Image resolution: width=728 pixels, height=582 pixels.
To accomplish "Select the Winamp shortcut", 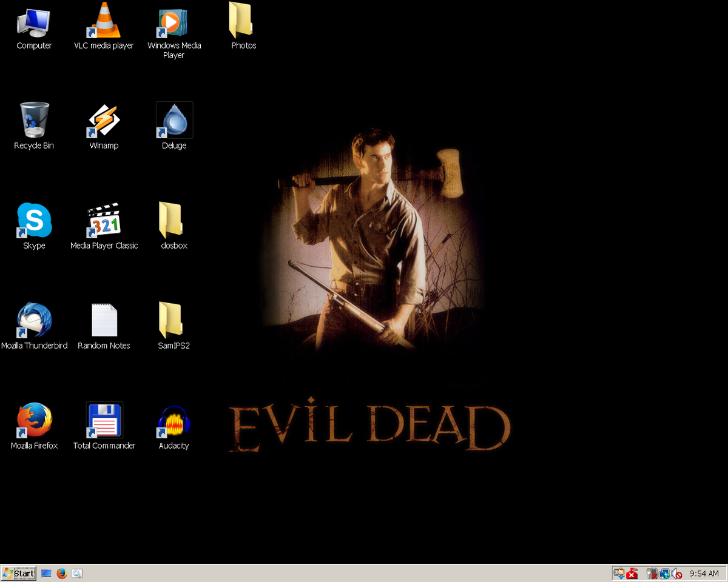I will tap(104, 126).
